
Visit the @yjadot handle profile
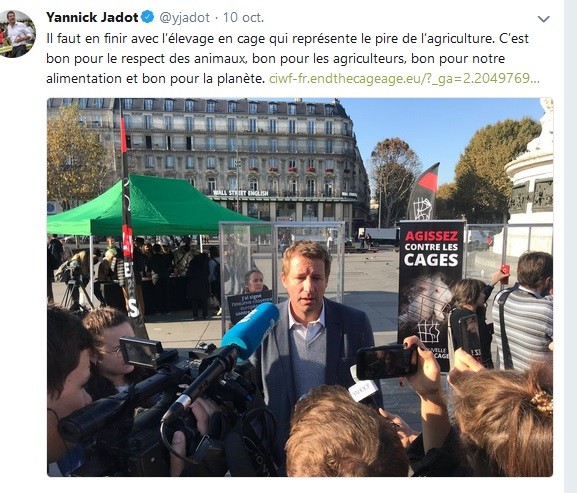tap(184, 18)
